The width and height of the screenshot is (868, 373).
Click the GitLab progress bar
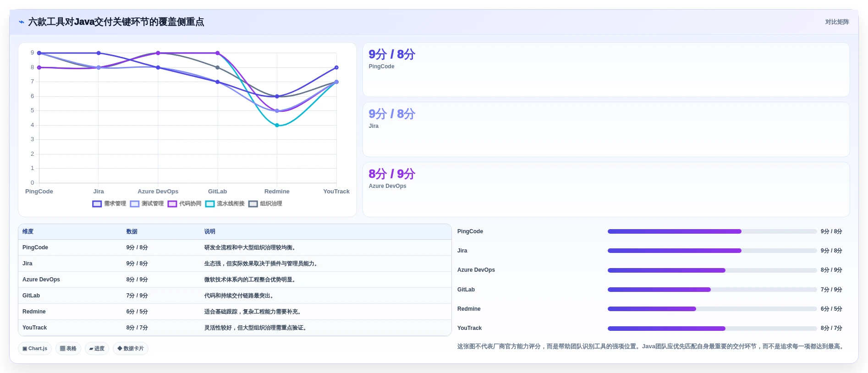(712, 290)
